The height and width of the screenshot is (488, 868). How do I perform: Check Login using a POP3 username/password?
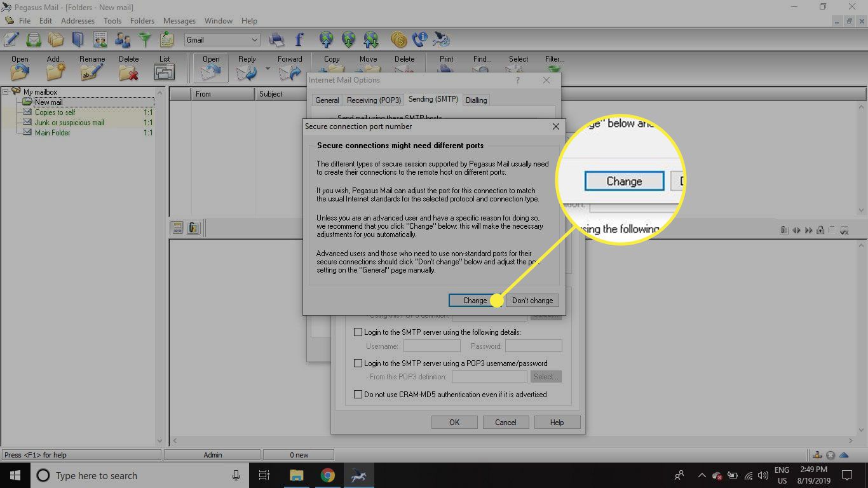coord(358,363)
